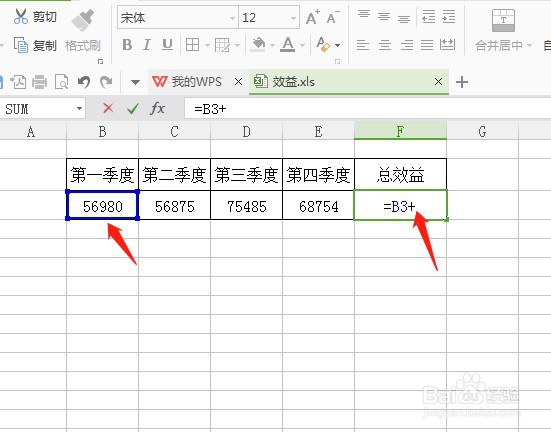This screenshot has width=551, height=432.
Task: Apply distributed alignment icon
Action: tap(447, 45)
